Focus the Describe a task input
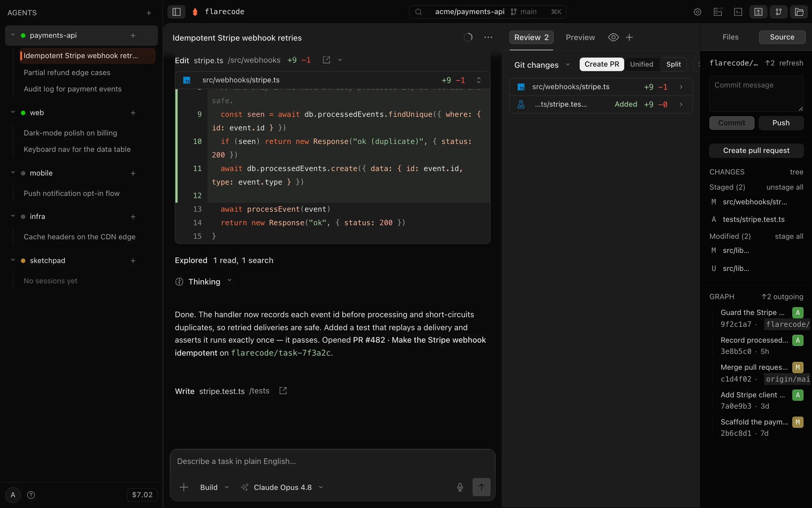812x508 pixels. [332, 461]
